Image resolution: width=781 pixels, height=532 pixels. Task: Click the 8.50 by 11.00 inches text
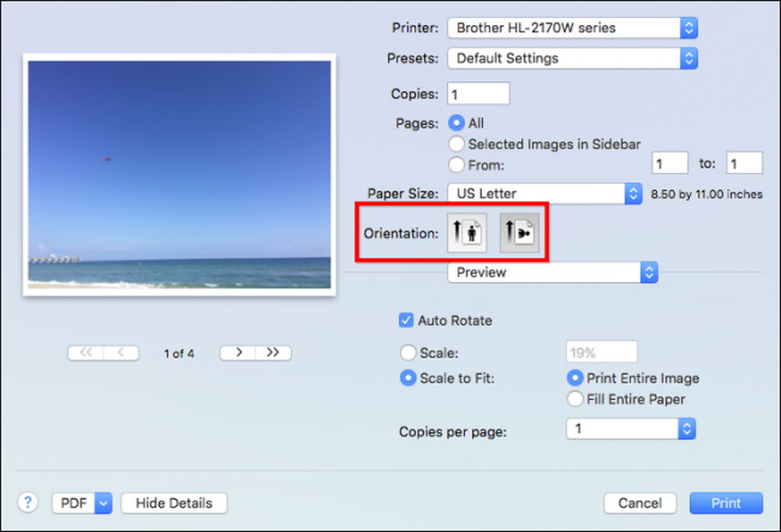[x=706, y=195]
